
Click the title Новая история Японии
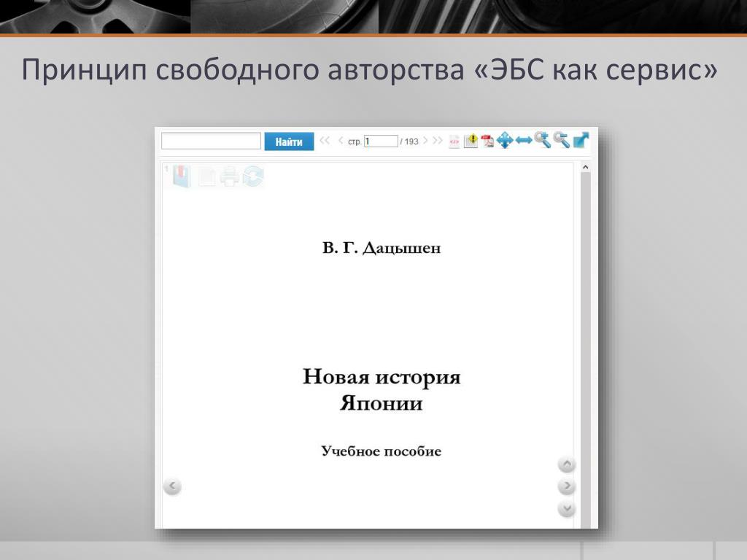coord(382,389)
